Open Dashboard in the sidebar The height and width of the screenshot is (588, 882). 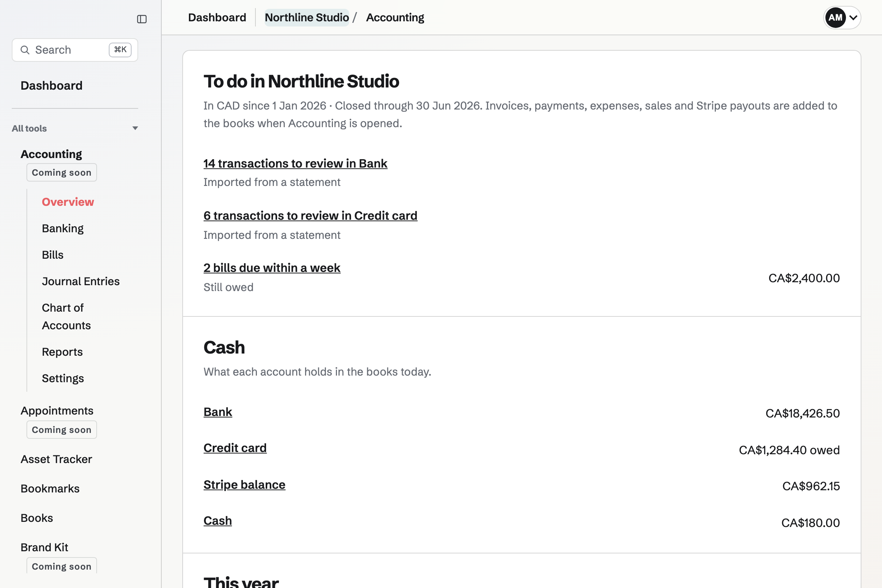point(51,86)
